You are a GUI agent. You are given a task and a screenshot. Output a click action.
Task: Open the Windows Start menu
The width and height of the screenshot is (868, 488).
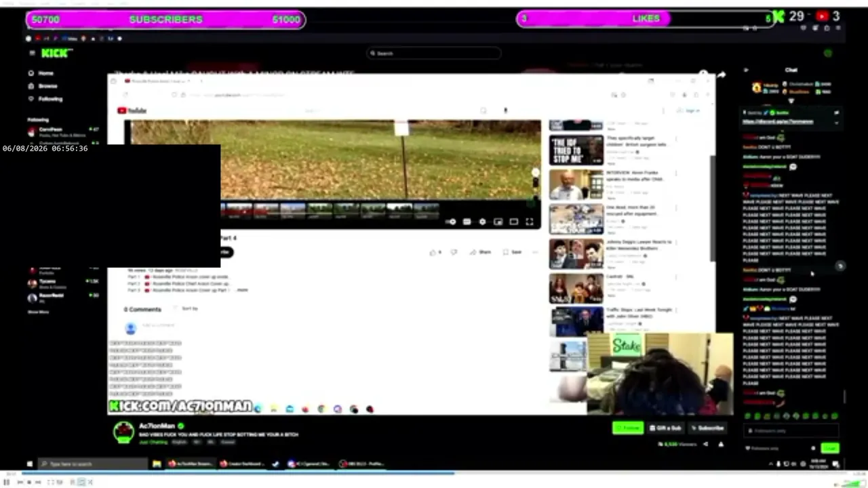[30, 464]
